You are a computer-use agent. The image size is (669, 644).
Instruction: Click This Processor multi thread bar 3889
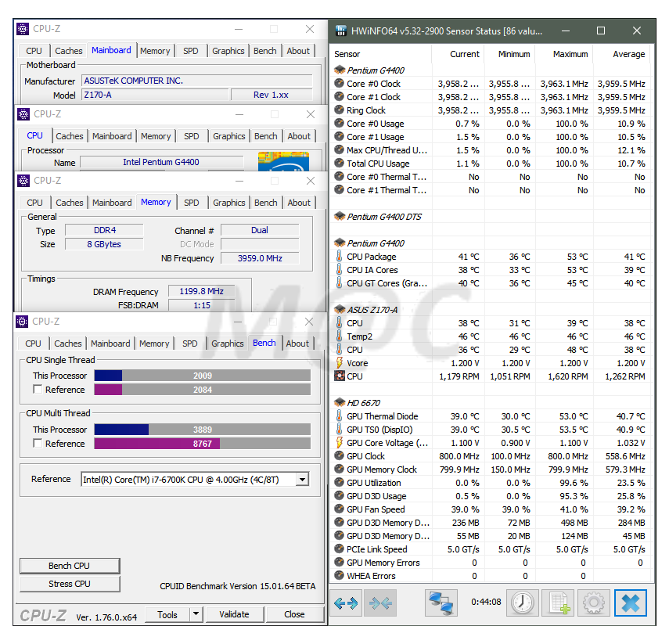coord(202,430)
